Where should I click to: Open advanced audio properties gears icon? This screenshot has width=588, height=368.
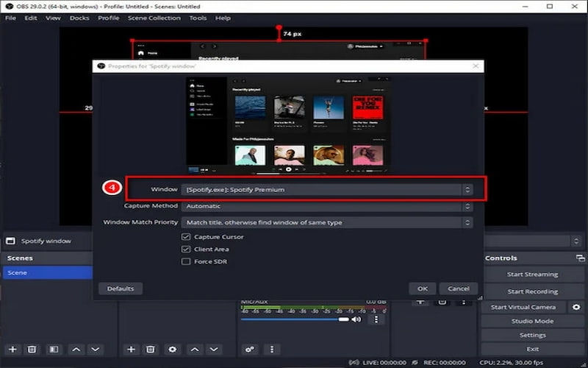250,349
